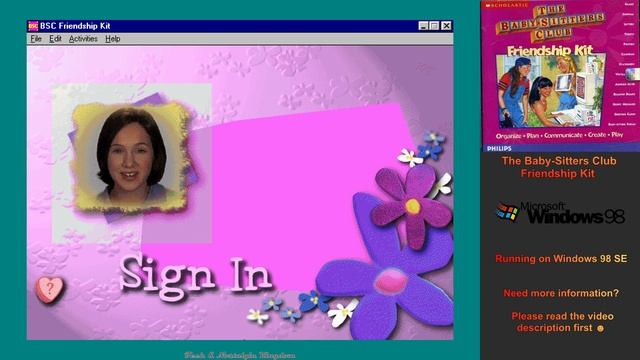The height and width of the screenshot is (360, 640).
Task: Click the BSC Friendship Kit title bar text
Action: 75,26
